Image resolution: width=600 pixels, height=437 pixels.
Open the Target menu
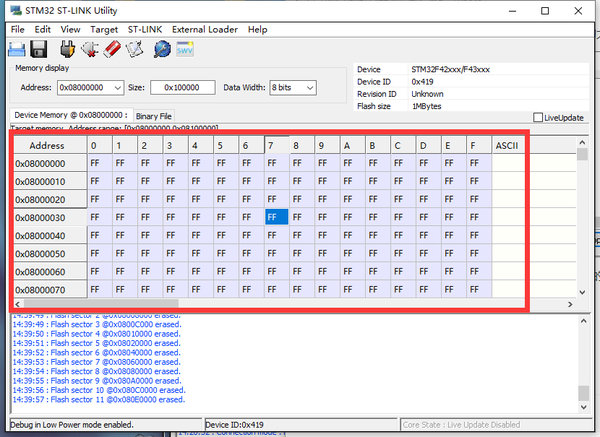[103, 30]
